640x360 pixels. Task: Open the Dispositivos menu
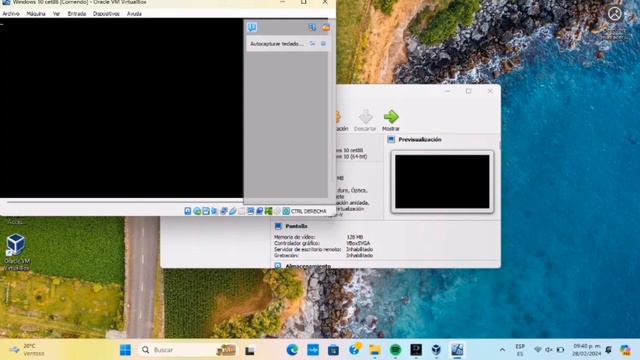(106, 13)
